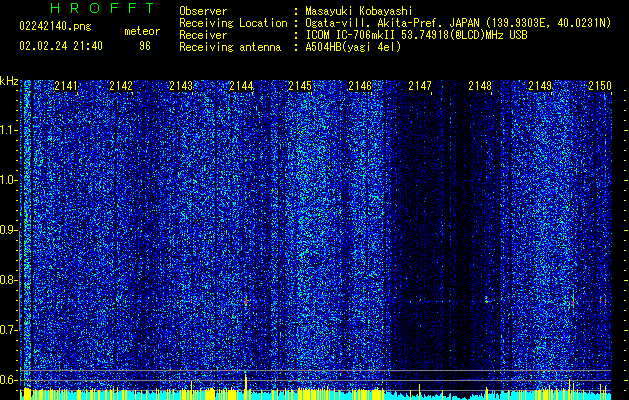Click the HROFFT title text
The height and width of the screenshot is (400, 629).
pyautogui.click(x=102, y=8)
